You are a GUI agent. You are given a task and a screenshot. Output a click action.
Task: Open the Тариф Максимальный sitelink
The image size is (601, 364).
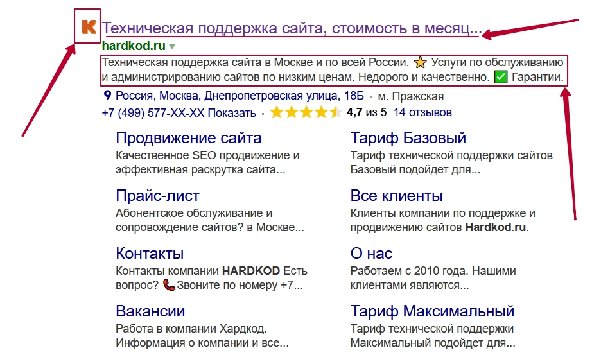pos(432,311)
